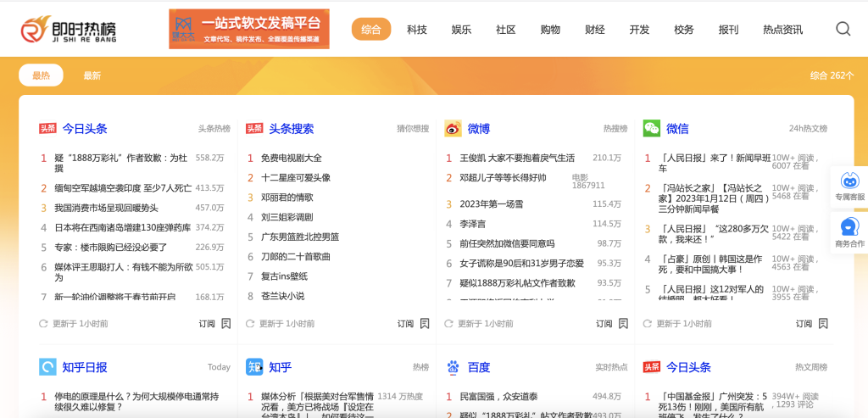Open 民富国强，众安道泰 Baidu entry
This screenshot has height=418, width=868.
point(499,397)
